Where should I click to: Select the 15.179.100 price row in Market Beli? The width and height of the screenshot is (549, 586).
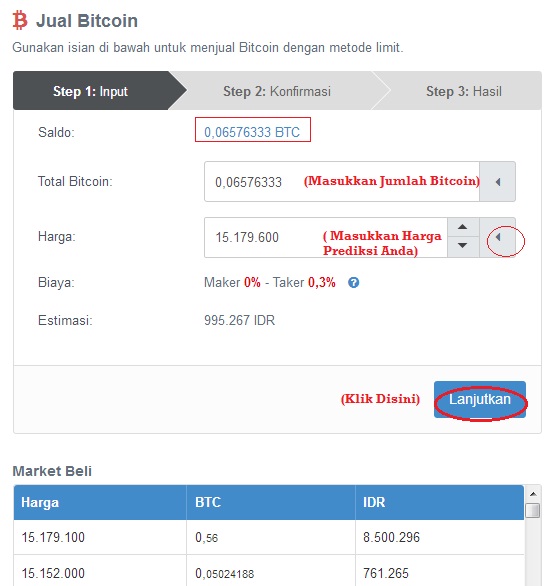[269, 537]
